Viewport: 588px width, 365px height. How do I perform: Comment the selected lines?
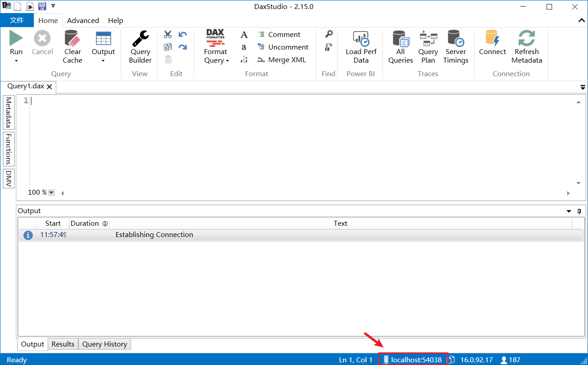tap(279, 34)
